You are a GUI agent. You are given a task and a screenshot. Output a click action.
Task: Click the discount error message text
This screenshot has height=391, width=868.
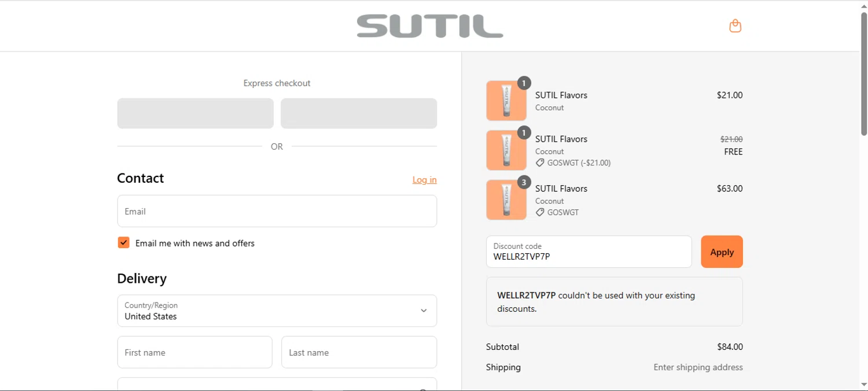coord(596,302)
